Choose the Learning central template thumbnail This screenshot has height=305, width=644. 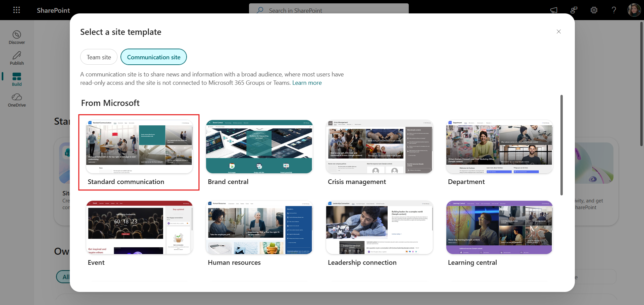pos(499,227)
